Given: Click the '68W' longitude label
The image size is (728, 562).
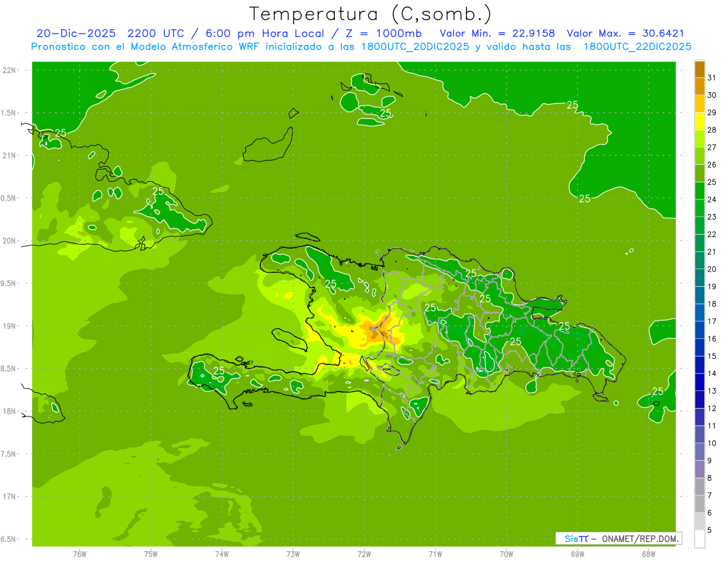Looking at the screenshot, I should [x=649, y=554].
